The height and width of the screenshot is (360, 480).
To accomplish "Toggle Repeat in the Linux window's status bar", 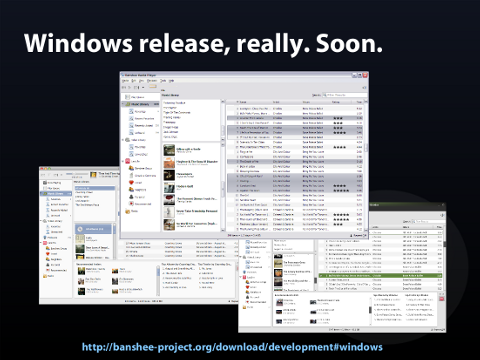I will 438,330.
